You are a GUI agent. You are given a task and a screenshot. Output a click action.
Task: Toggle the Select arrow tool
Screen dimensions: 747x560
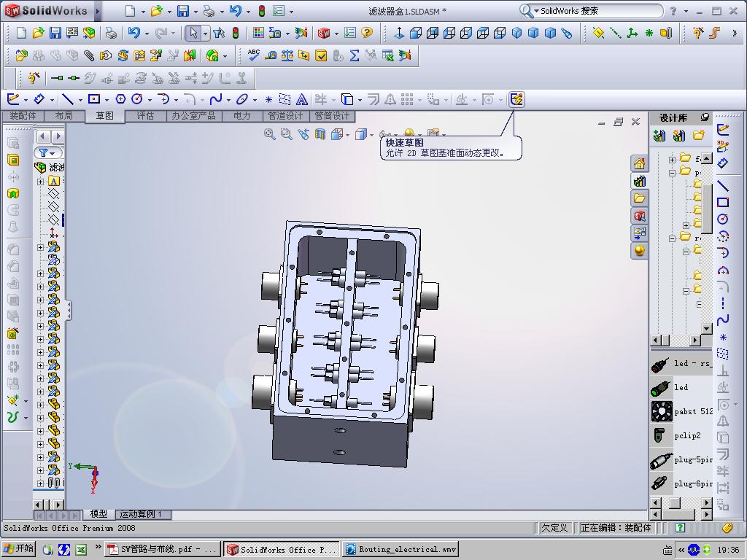[193, 33]
